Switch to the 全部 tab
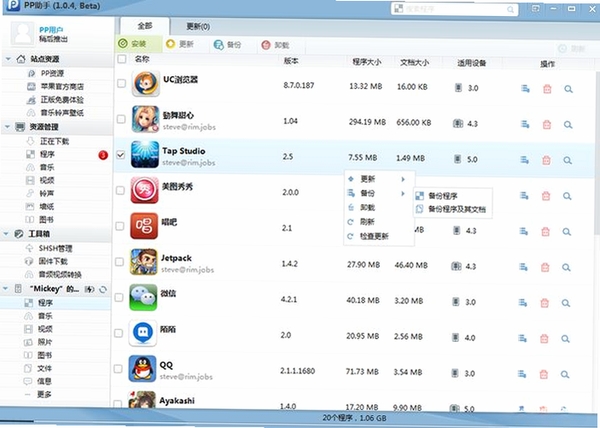 pyautogui.click(x=145, y=26)
